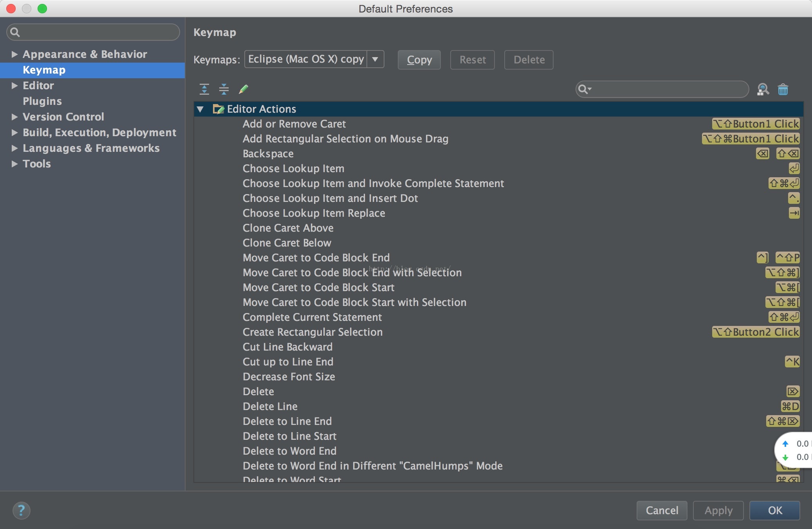This screenshot has height=529, width=812.
Task: Expand the Version Control settings section
Action: 14,117
